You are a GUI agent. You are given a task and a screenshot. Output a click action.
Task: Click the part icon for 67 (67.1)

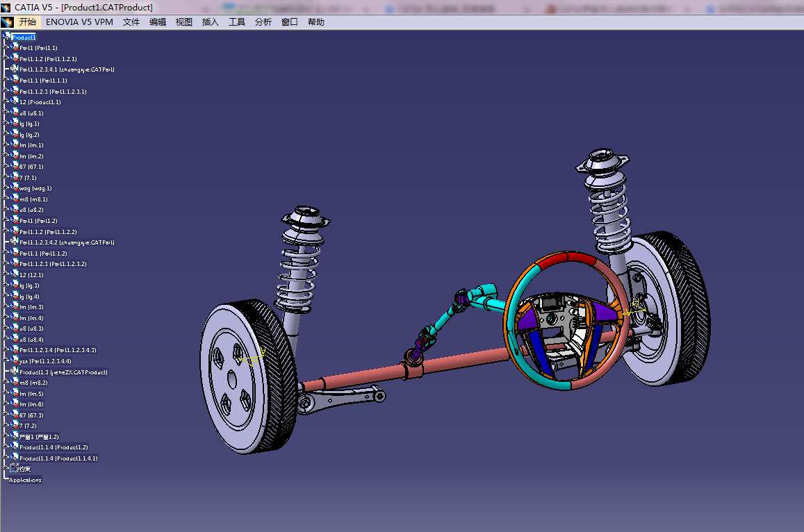[x=15, y=166]
